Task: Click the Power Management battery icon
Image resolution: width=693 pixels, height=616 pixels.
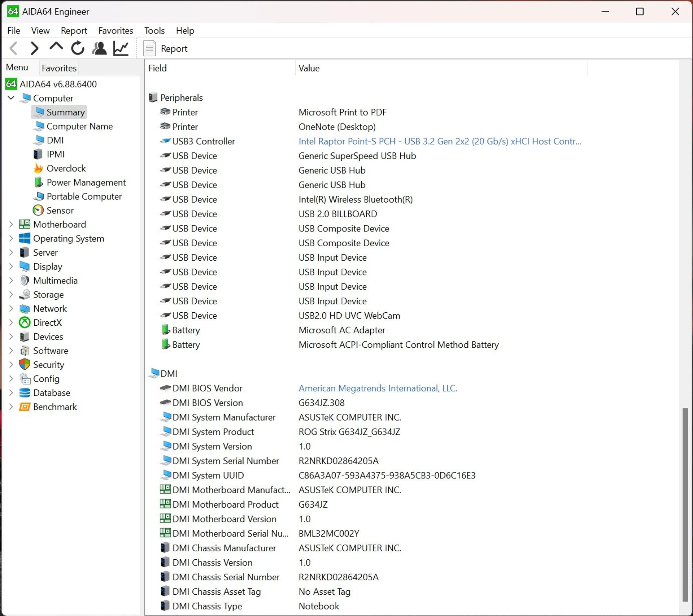Action: click(x=38, y=182)
